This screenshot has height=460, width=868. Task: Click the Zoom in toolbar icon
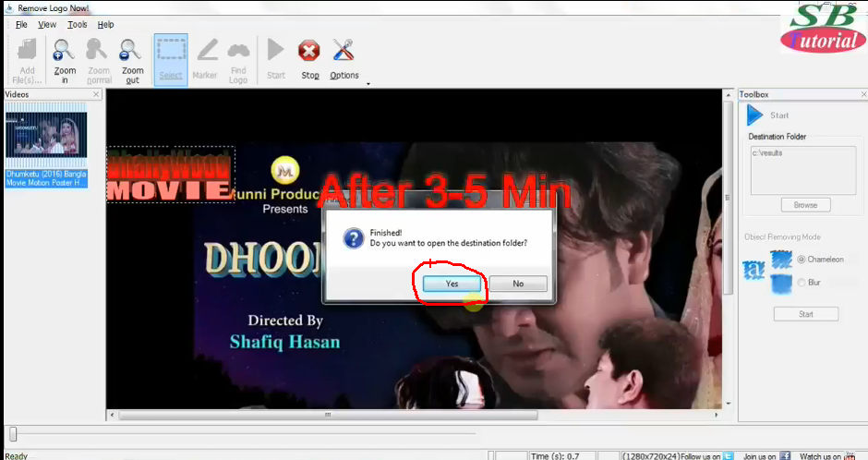tap(65, 51)
